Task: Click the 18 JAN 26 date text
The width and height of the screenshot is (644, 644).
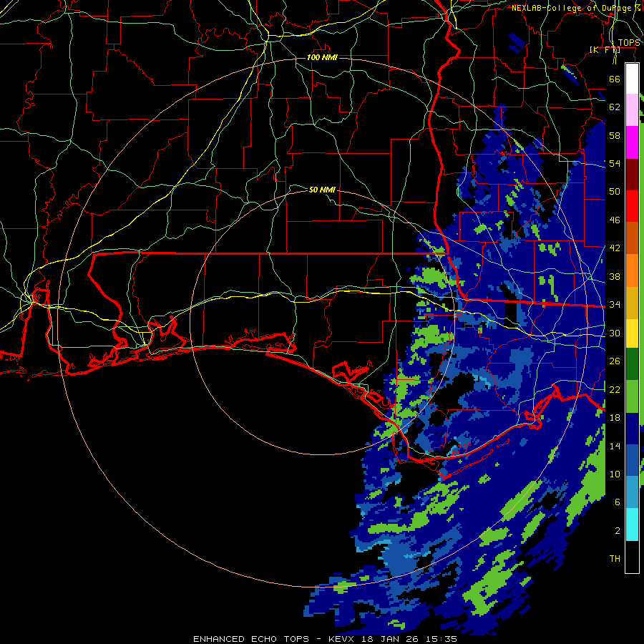Action: point(389,639)
